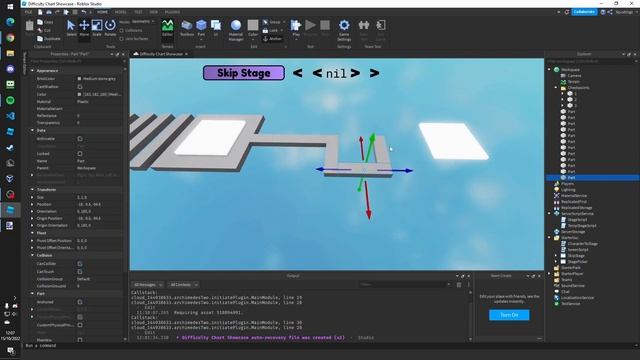Open the UI insert tool
The image size is (640, 360).
click(x=216, y=28)
